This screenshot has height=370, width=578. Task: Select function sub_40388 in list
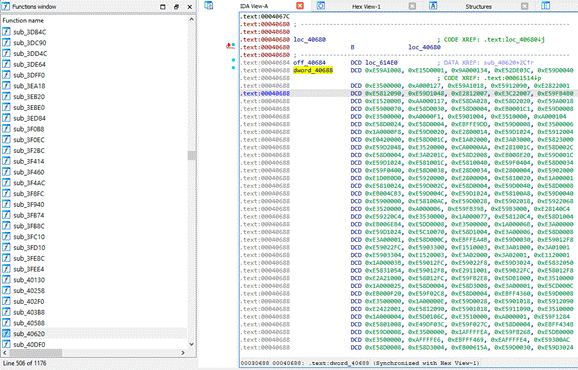pyautogui.click(x=29, y=312)
